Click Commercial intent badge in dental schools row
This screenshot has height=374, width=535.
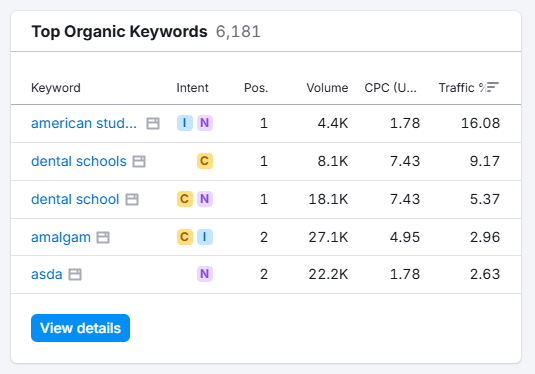[x=205, y=161]
